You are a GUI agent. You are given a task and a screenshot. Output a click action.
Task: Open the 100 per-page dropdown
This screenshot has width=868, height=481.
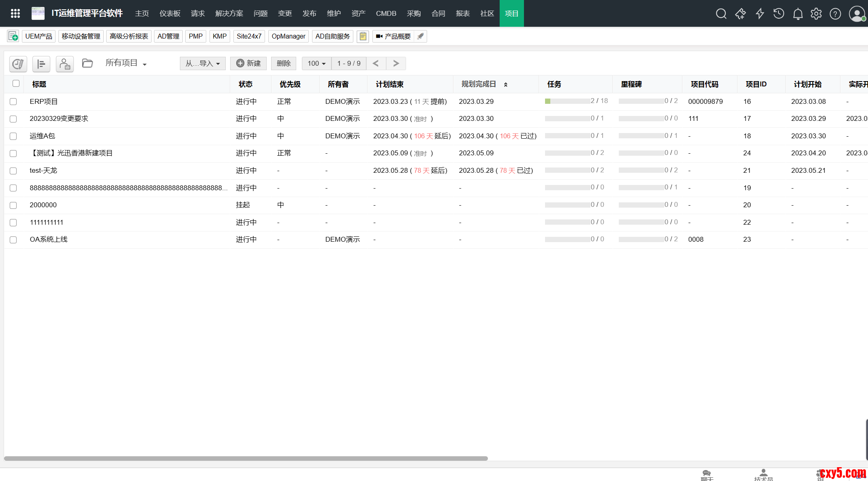316,63
